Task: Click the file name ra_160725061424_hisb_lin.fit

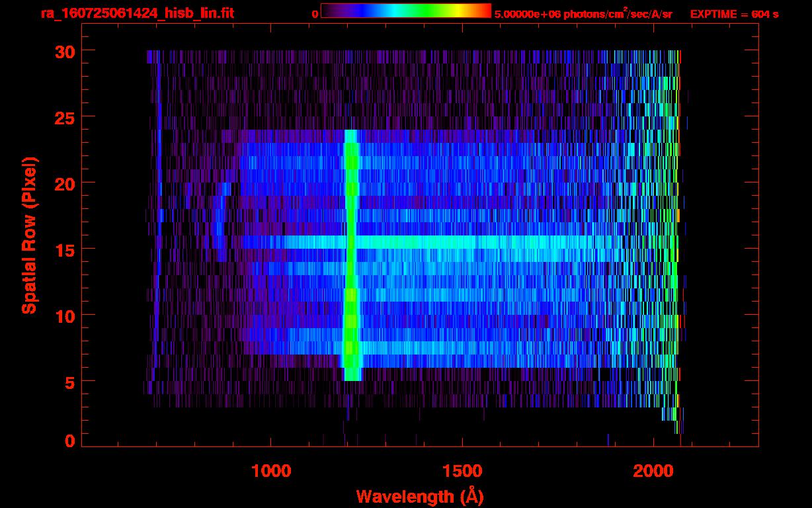Action: (137, 13)
